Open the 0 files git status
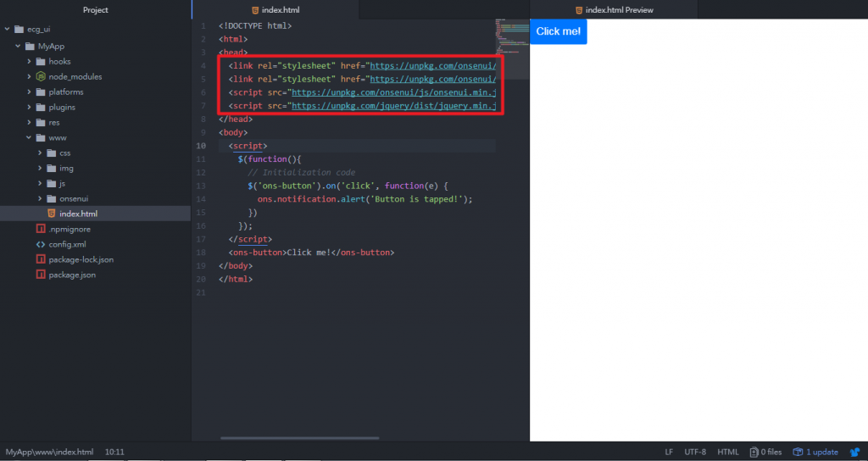This screenshot has height=461, width=868. click(765, 453)
